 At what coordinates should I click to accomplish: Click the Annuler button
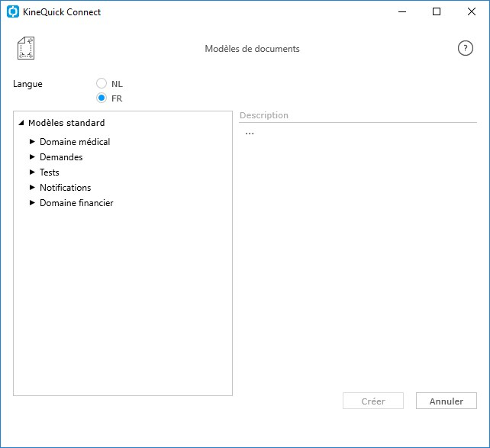pyautogui.click(x=446, y=401)
